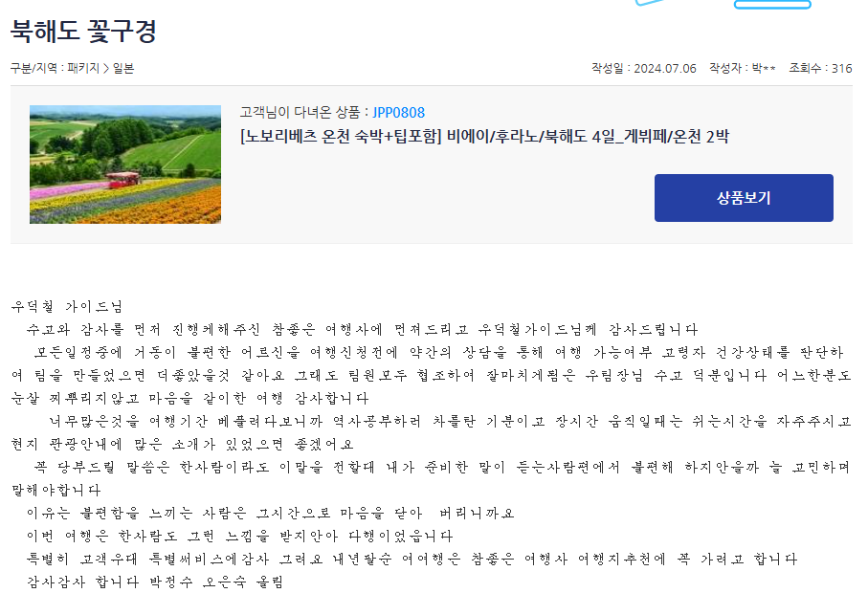Viewport: 868px width, 615px height.
Task: Click the 일본 region breadcrumb
Action: click(x=123, y=68)
